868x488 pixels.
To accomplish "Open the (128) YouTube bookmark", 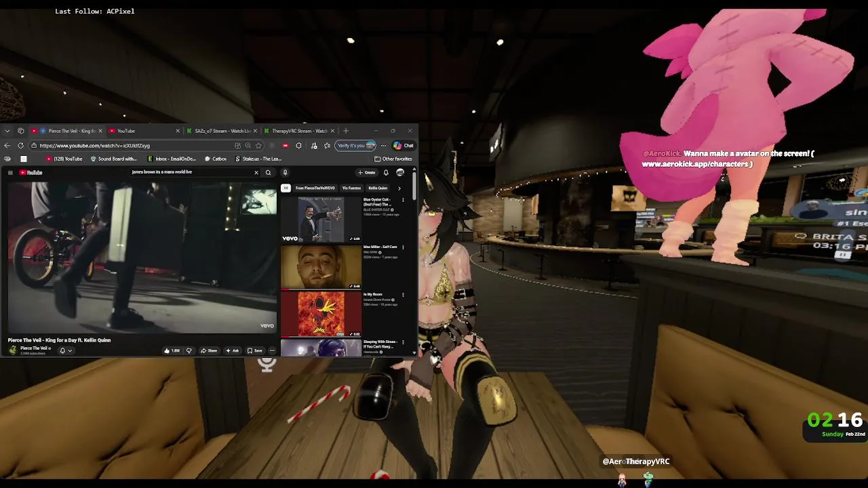I will click(64, 159).
